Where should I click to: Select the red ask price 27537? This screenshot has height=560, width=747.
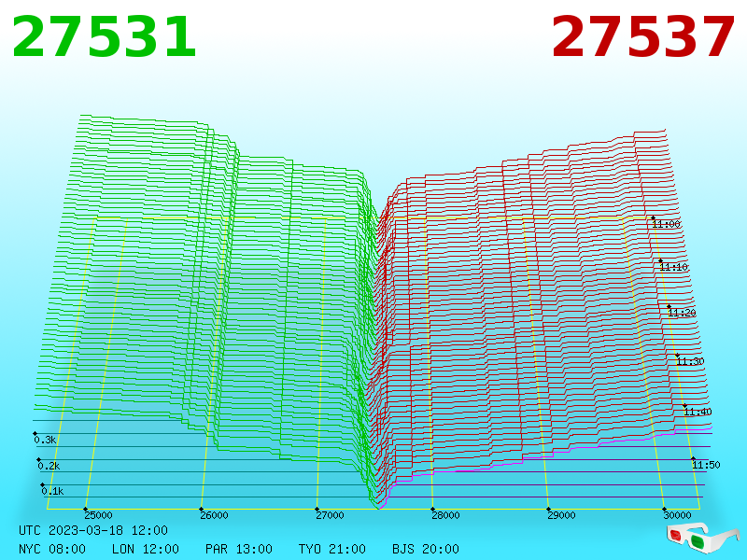point(642,37)
